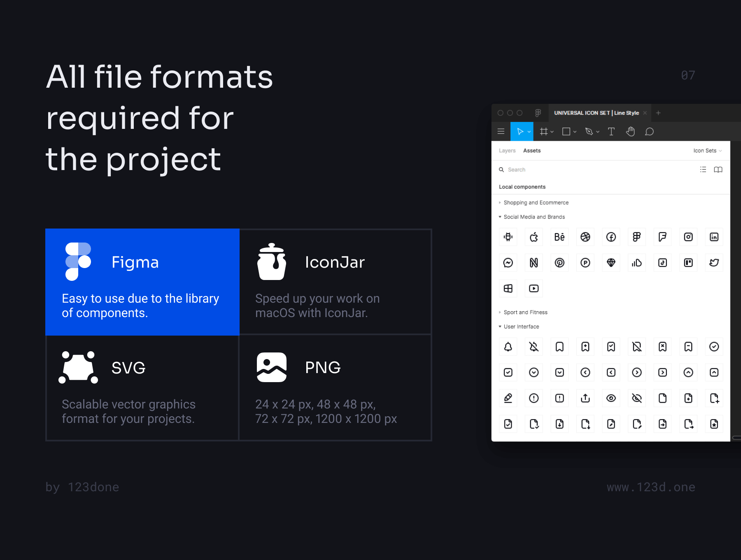Select the Frame tool
The width and height of the screenshot is (741, 560).
(544, 131)
